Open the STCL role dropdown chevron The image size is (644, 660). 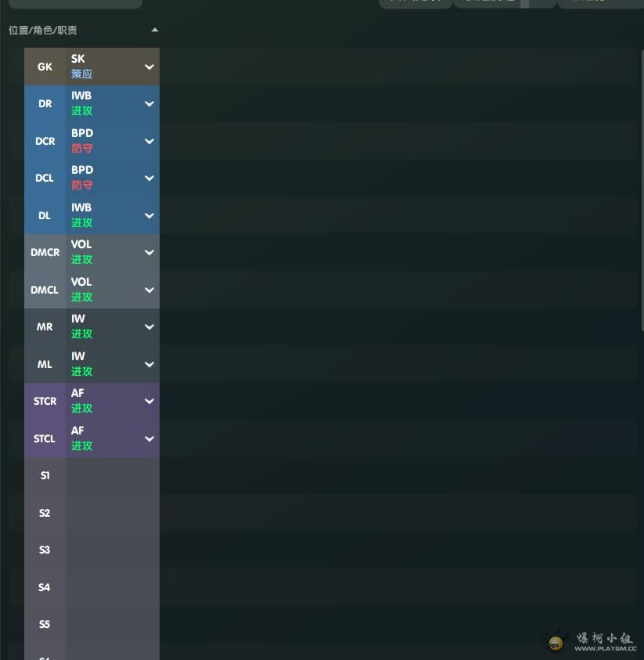(149, 438)
